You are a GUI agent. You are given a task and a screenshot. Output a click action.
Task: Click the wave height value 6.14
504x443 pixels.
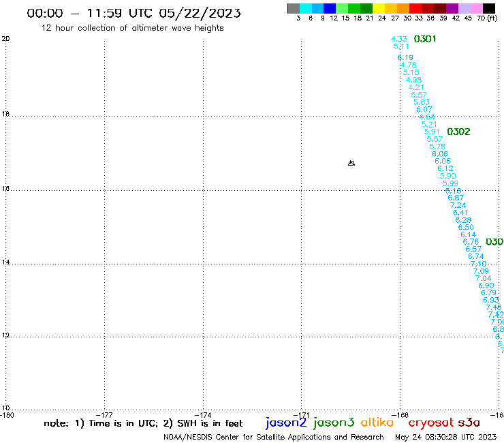tap(469, 234)
